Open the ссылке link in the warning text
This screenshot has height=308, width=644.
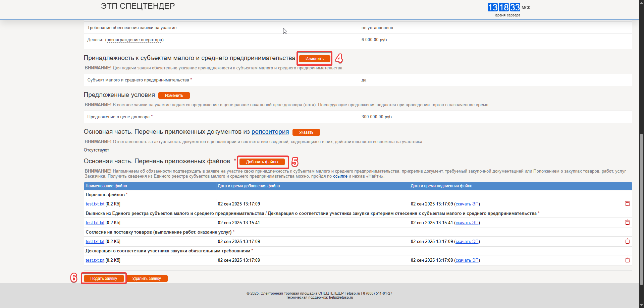point(340,176)
